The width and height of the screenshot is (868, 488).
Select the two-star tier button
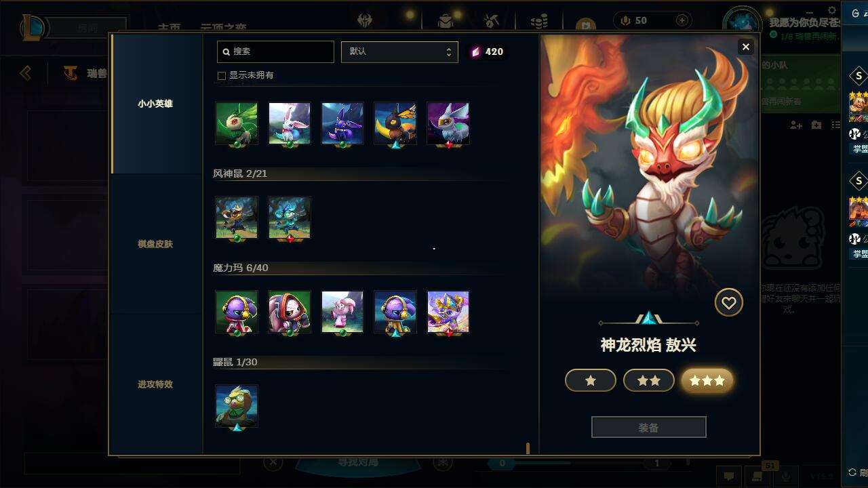coord(649,381)
